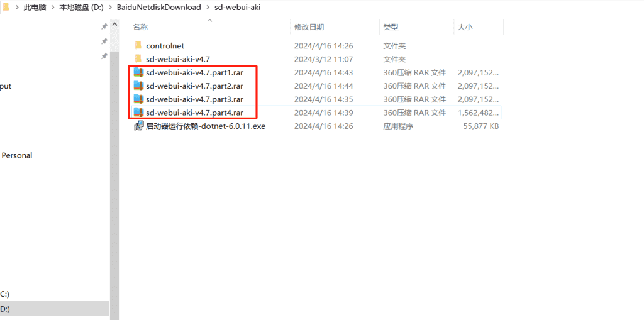
Task: Sort by 类型 column header
Action: (x=391, y=27)
